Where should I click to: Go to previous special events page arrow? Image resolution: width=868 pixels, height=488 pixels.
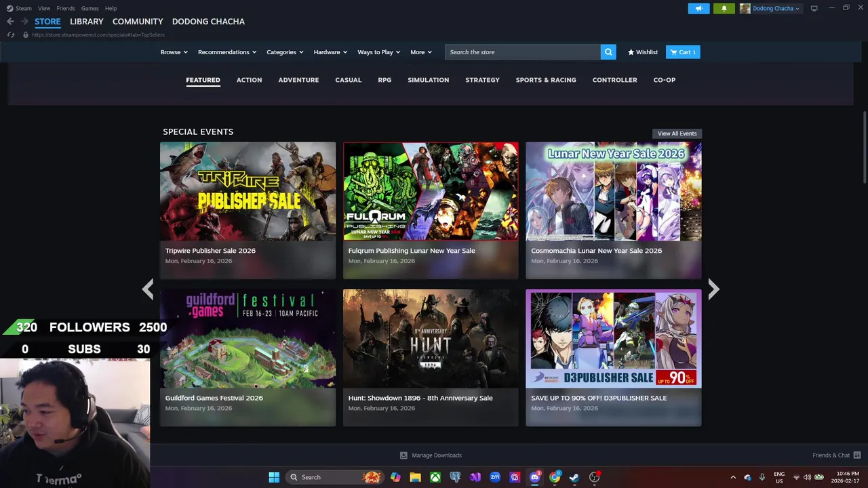[x=148, y=289]
